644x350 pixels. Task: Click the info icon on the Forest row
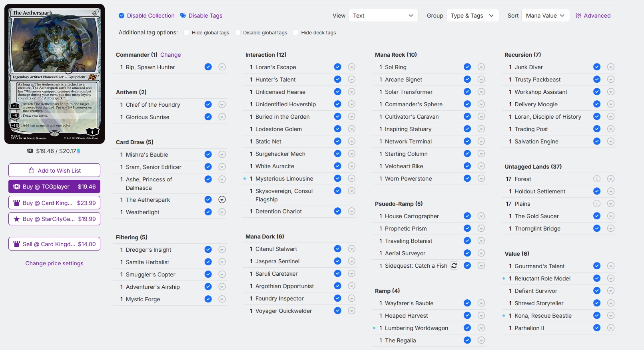597,179
